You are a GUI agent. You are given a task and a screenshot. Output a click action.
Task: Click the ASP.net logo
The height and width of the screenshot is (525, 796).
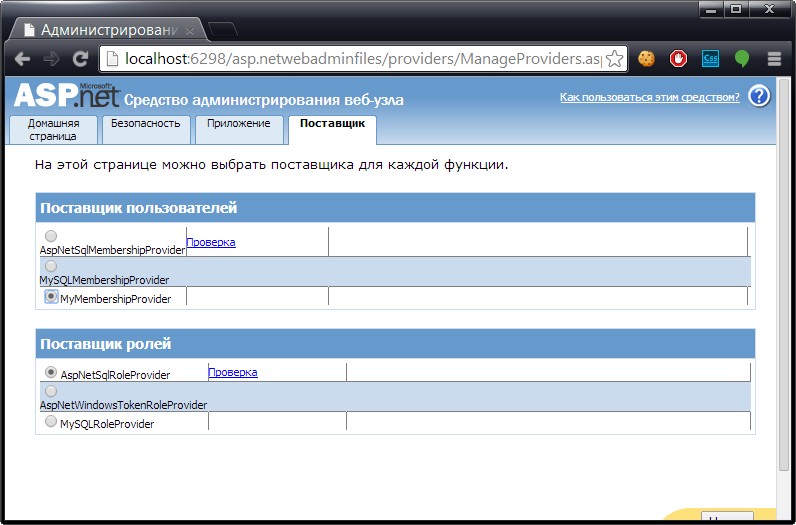click(x=67, y=95)
